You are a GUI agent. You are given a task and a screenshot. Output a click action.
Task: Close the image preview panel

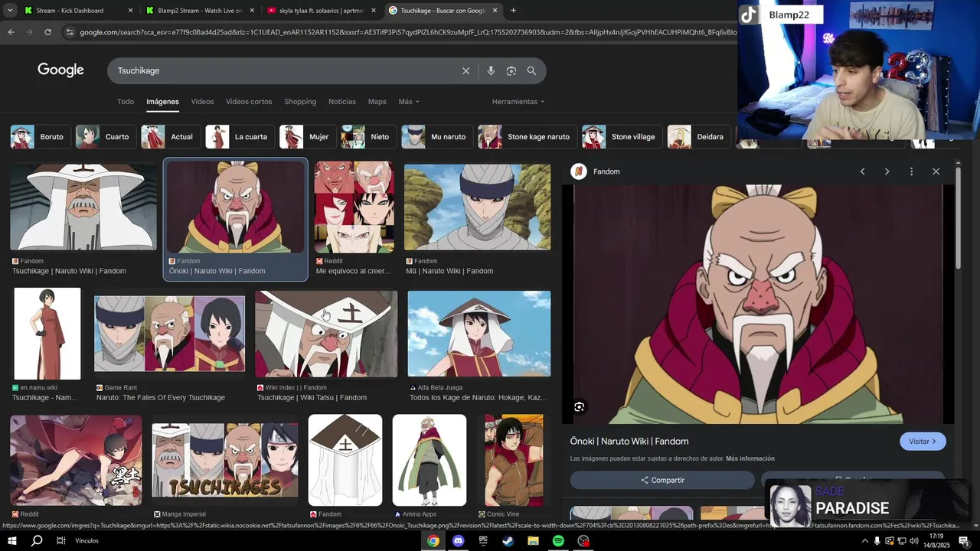[936, 171]
